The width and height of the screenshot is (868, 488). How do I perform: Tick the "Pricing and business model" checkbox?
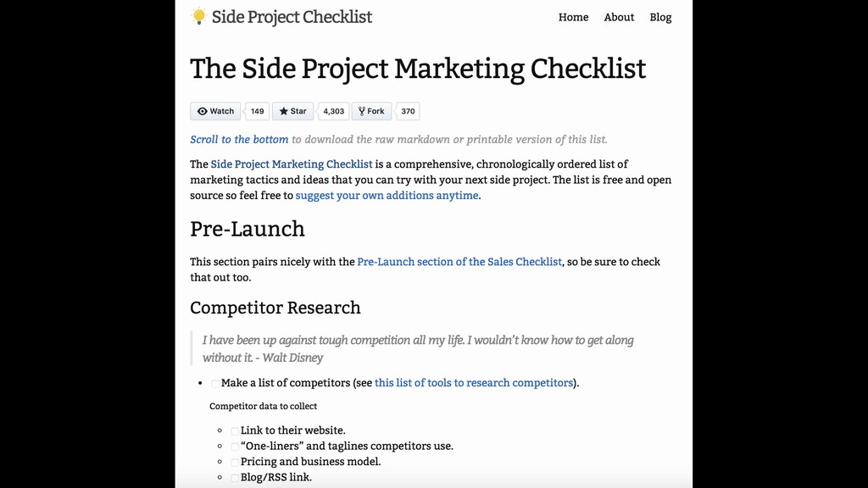click(x=235, y=463)
